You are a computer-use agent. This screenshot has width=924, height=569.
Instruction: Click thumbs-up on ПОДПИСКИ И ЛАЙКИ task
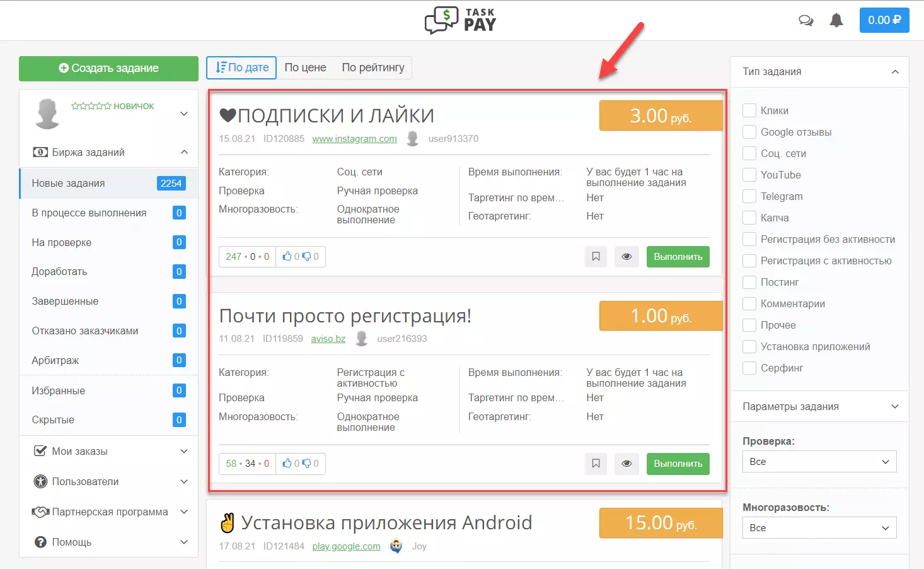pos(287,257)
